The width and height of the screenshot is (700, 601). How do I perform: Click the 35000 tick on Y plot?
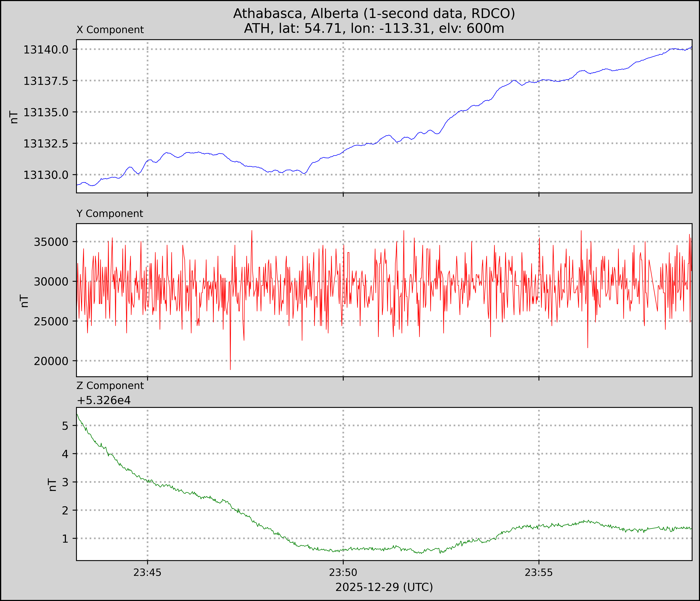[51, 242]
